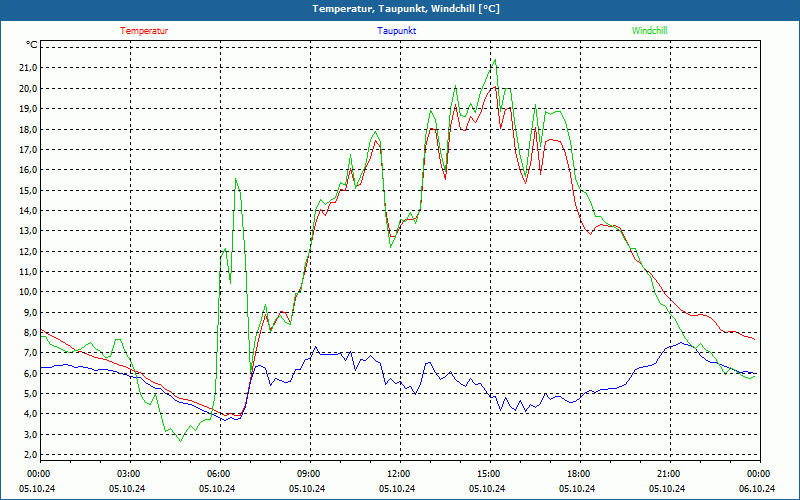The image size is (800, 500).
Task: Click the '17,0' y-axis value
Action: coord(29,149)
